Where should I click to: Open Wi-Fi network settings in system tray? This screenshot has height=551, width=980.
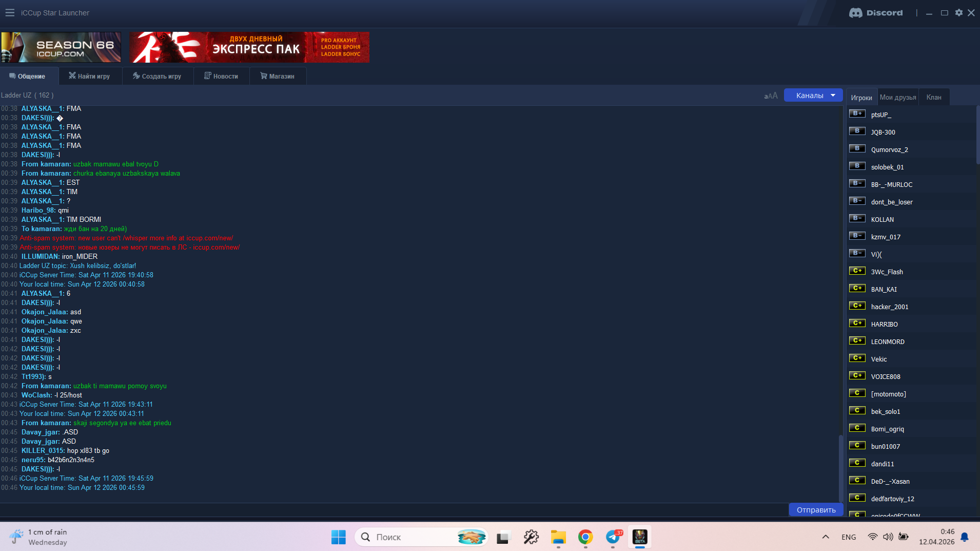(x=872, y=537)
